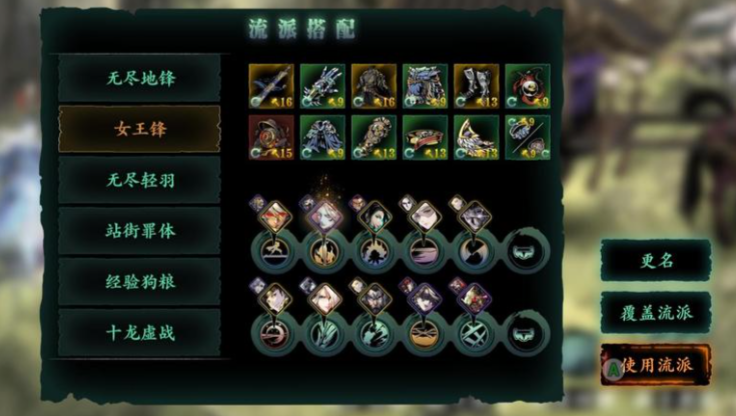Select the 十龙虚战 build preset

coord(139,332)
